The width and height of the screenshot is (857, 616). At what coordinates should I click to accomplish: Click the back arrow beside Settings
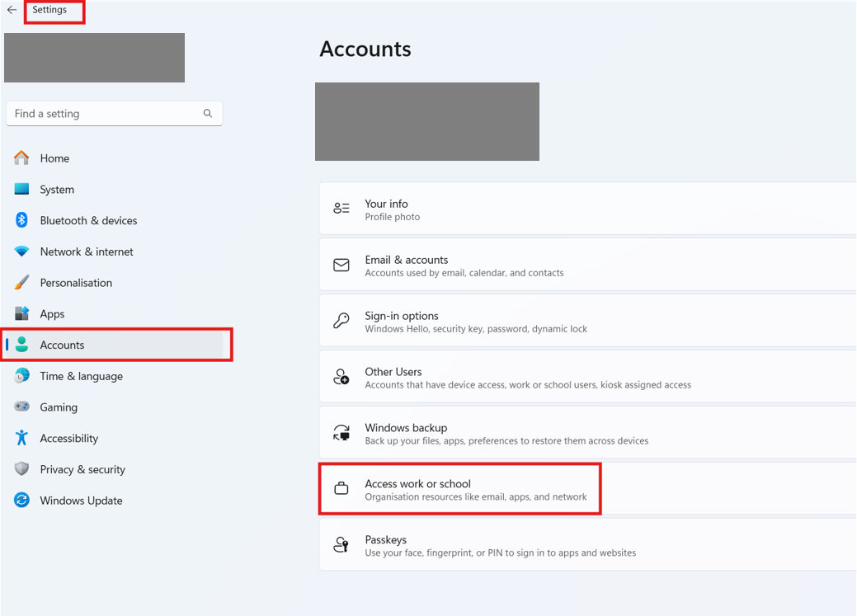[x=12, y=10]
